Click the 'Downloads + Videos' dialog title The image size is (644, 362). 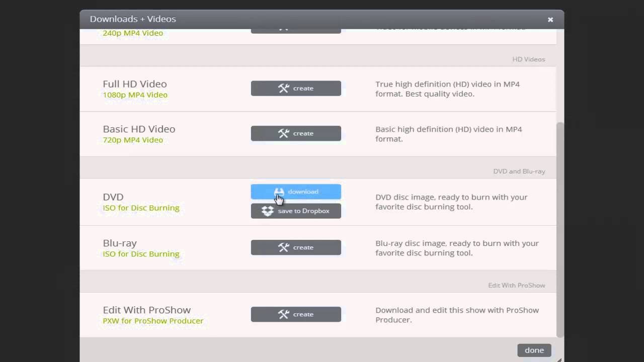pyautogui.click(x=133, y=19)
